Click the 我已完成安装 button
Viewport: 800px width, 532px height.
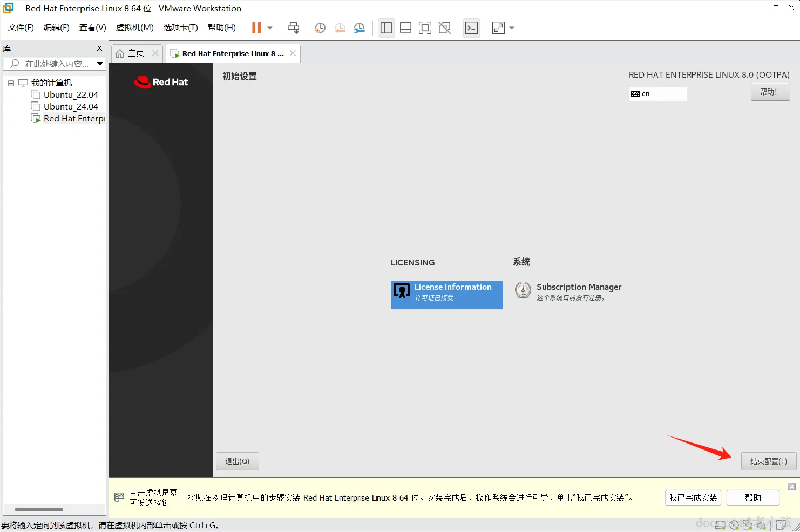tap(693, 497)
